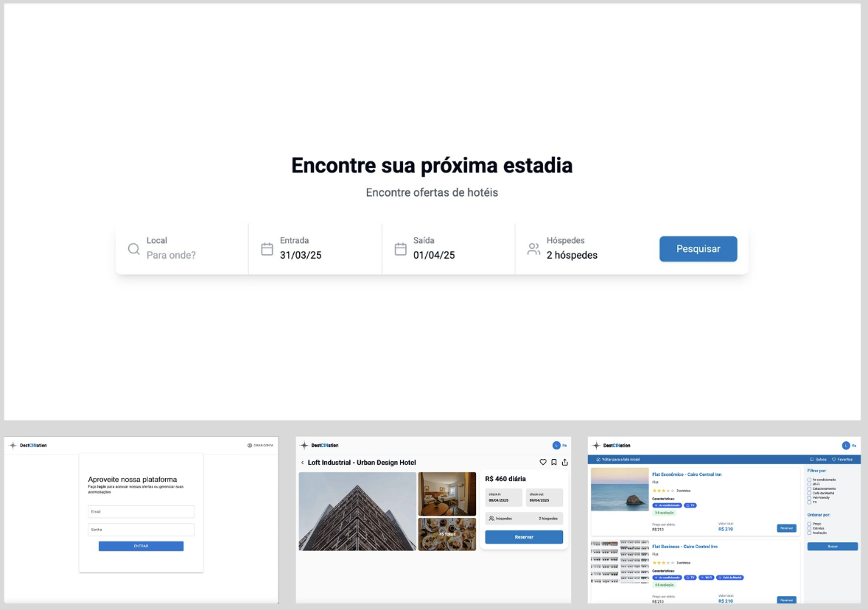Screen dimensions: 868x610
Task: Check the Estacionamento filter checkbox
Action: click(x=809, y=488)
